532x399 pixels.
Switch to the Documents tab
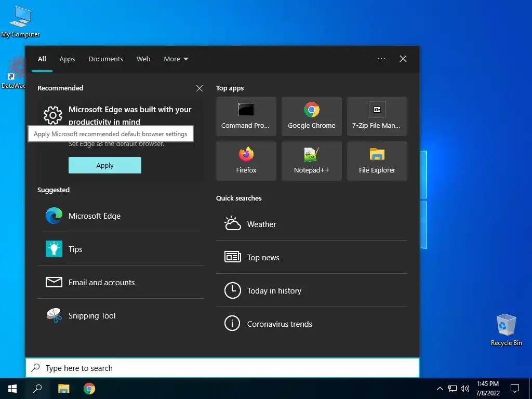click(105, 59)
